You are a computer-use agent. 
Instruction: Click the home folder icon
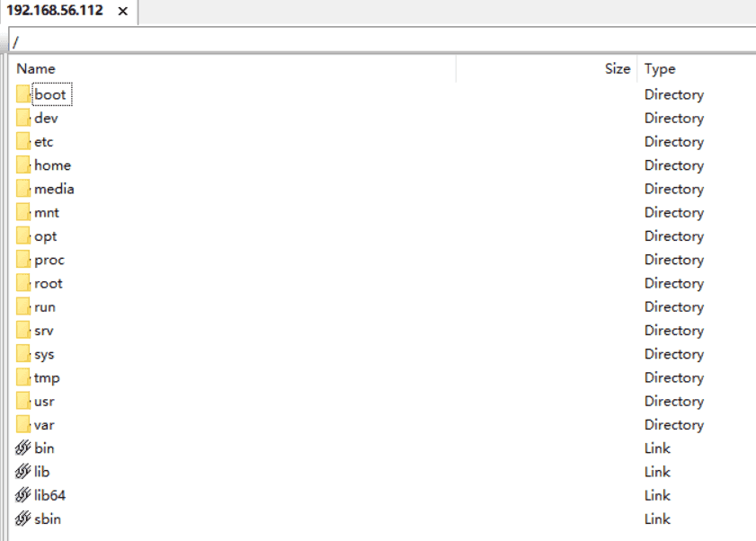coord(23,165)
